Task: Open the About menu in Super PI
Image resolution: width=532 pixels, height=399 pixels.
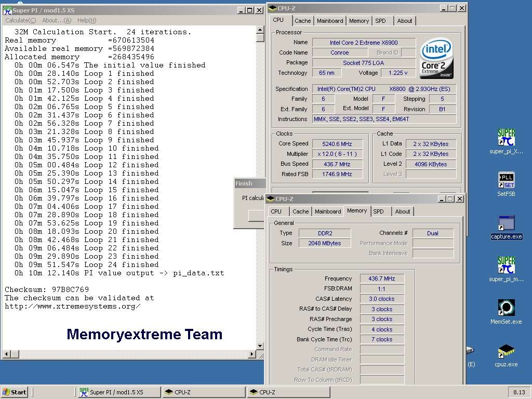Action: click(x=57, y=20)
